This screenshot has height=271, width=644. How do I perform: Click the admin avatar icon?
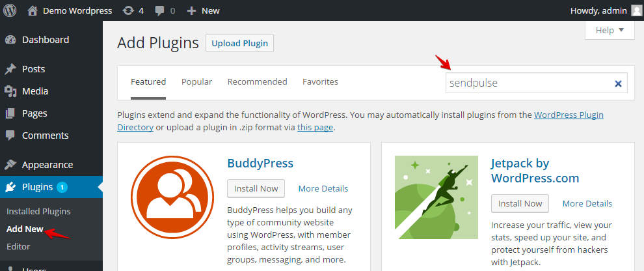point(636,10)
